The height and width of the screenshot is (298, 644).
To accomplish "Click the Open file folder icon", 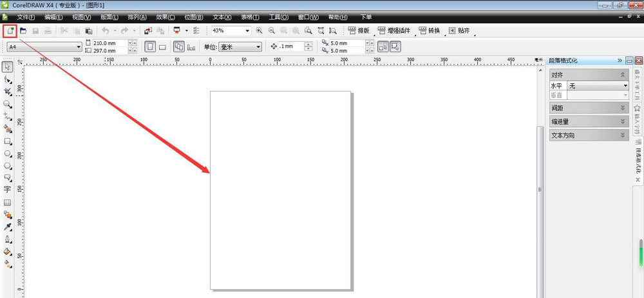I will tap(23, 30).
